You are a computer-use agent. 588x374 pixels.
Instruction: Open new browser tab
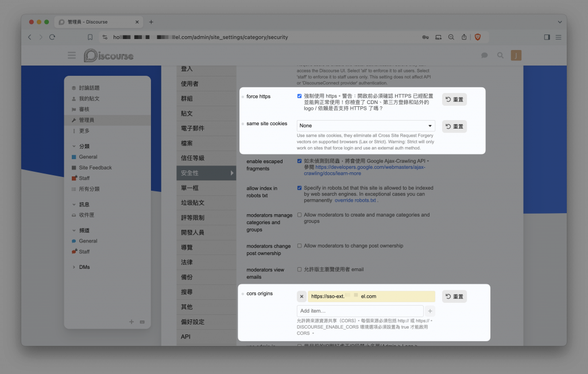pos(151,22)
